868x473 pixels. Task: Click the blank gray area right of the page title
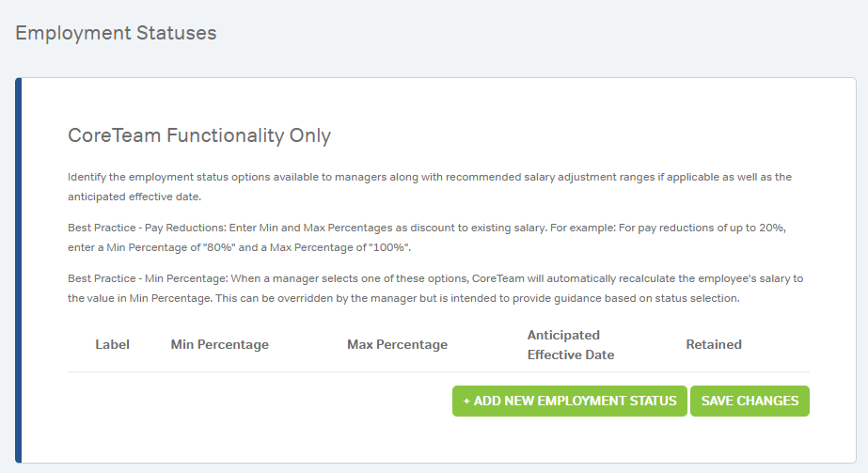pyautogui.click(x=564, y=33)
